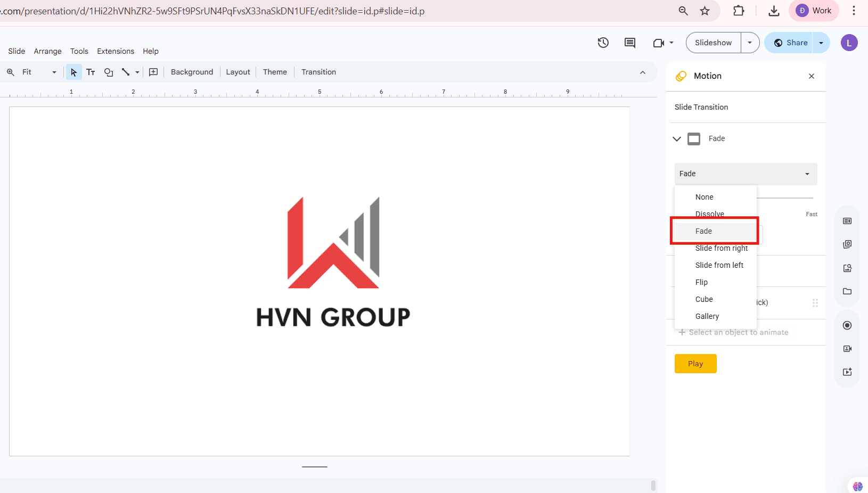Open the Extensions menu
The image size is (868, 493).
(x=116, y=51)
